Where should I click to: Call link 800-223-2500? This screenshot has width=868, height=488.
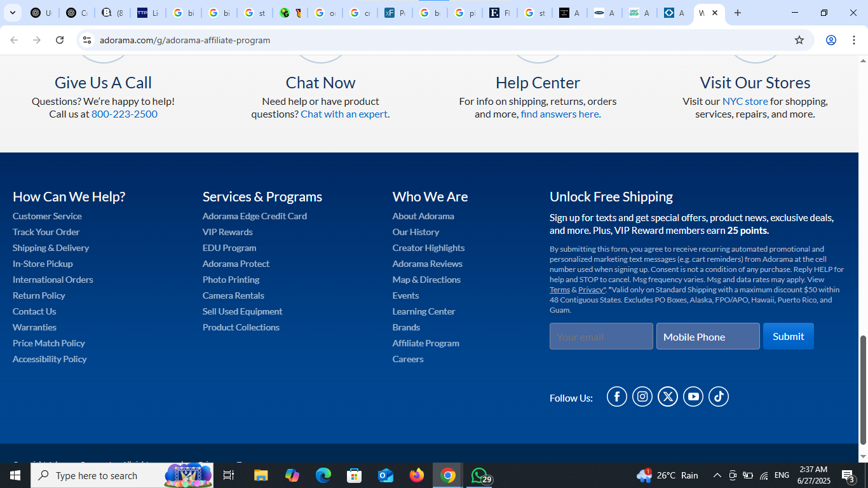125,114
